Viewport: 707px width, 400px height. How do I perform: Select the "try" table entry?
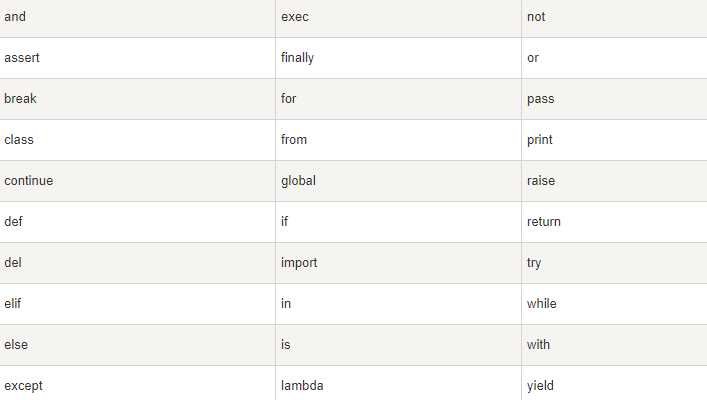coord(534,263)
